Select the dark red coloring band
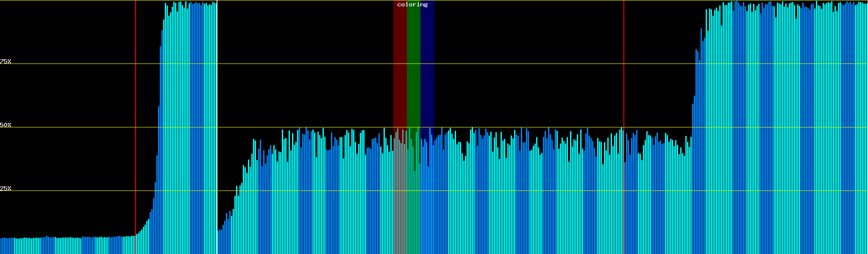Image resolution: width=868 pixels, height=254 pixels. click(400, 63)
